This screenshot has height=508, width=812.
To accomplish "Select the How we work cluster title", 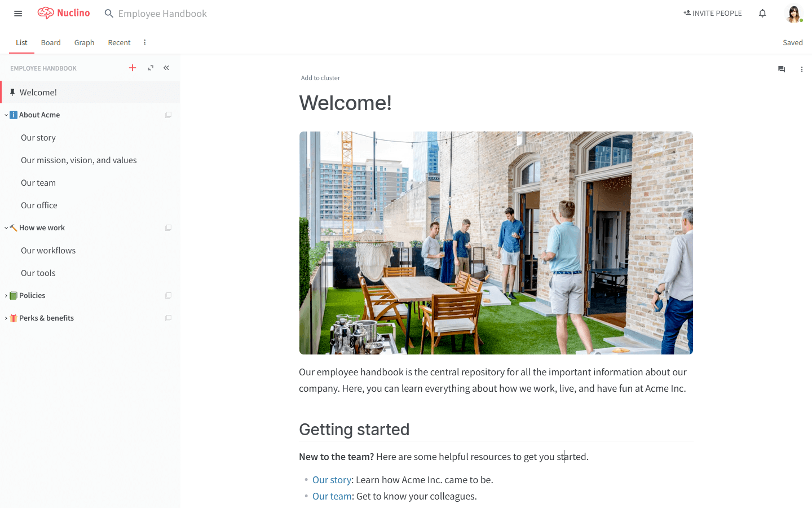I will coord(42,227).
